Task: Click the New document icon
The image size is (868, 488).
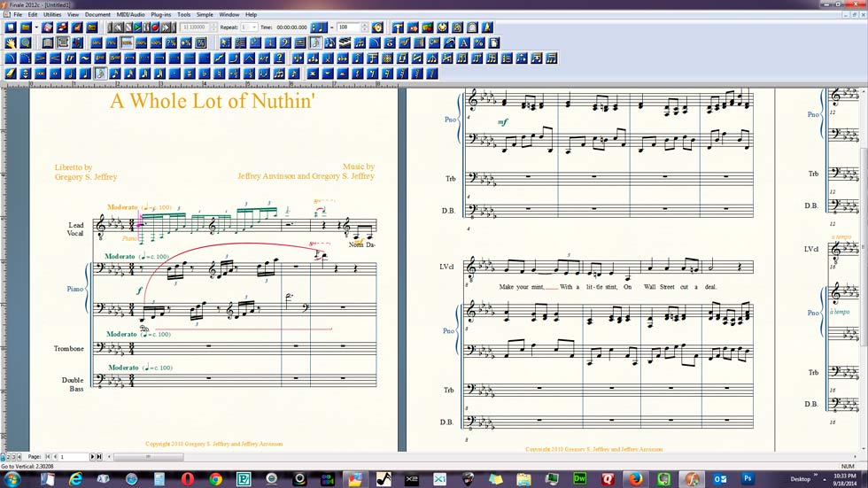Action: (11, 27)
